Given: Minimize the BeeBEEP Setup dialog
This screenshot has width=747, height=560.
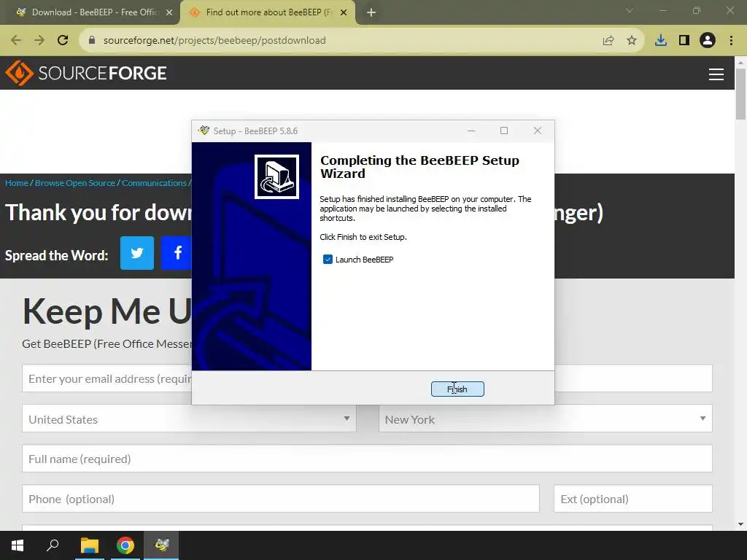Looking at the screenshot, I should (471, 131).
